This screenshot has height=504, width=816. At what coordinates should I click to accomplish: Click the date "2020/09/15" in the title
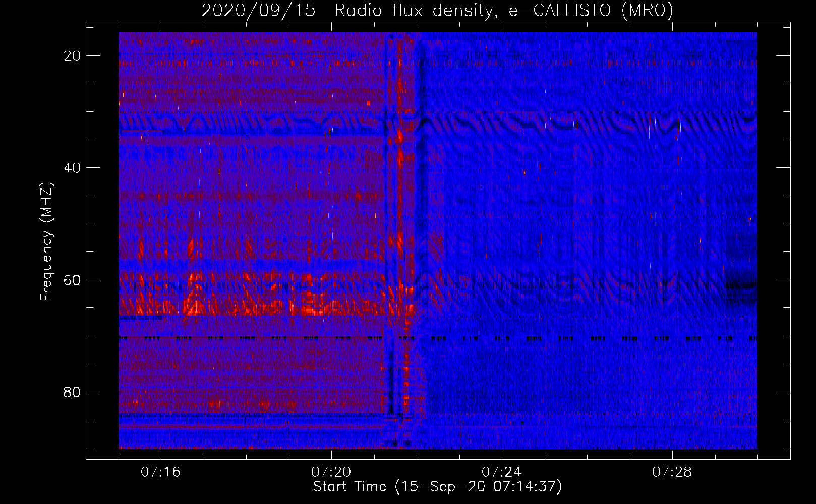pyautogui.click(x=258, y=10)
